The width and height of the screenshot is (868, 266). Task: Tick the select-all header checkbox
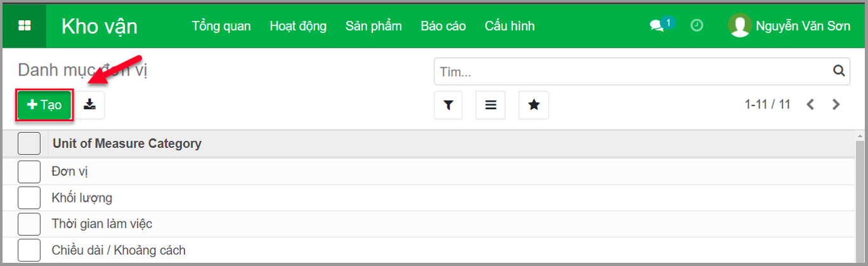pyautogui.click(x=29, y=144)
